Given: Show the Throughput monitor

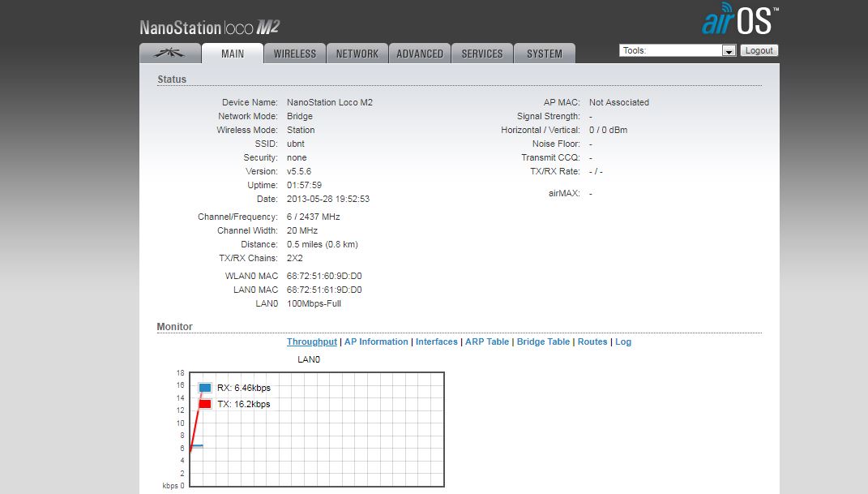Looking at the screenshot, I should click(x=312, y=342).
